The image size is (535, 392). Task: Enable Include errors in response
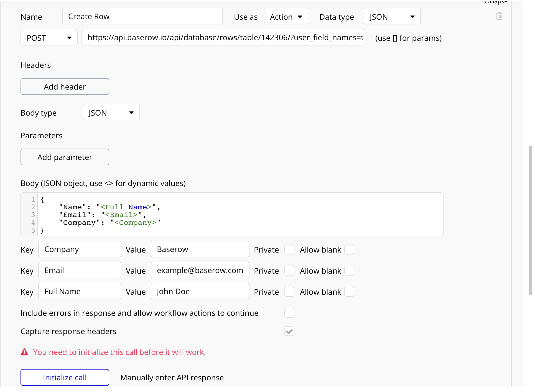coord(289,313)
